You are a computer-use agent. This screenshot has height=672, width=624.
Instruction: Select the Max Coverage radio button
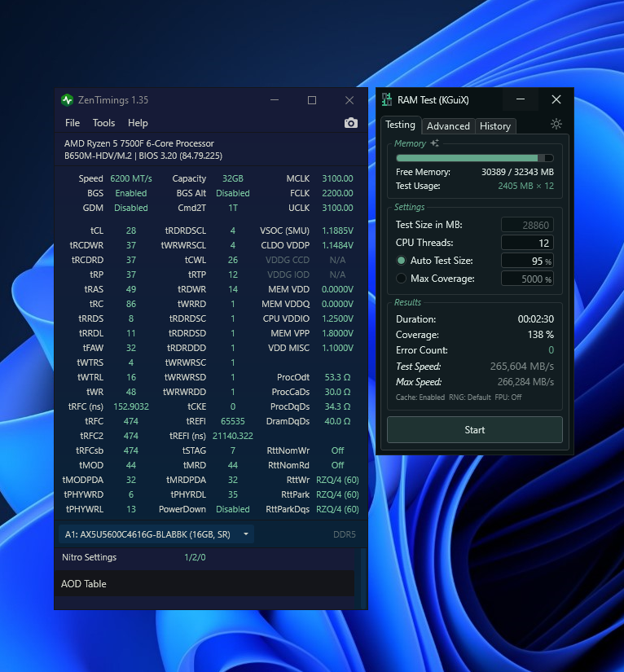(x=401, y=279)
